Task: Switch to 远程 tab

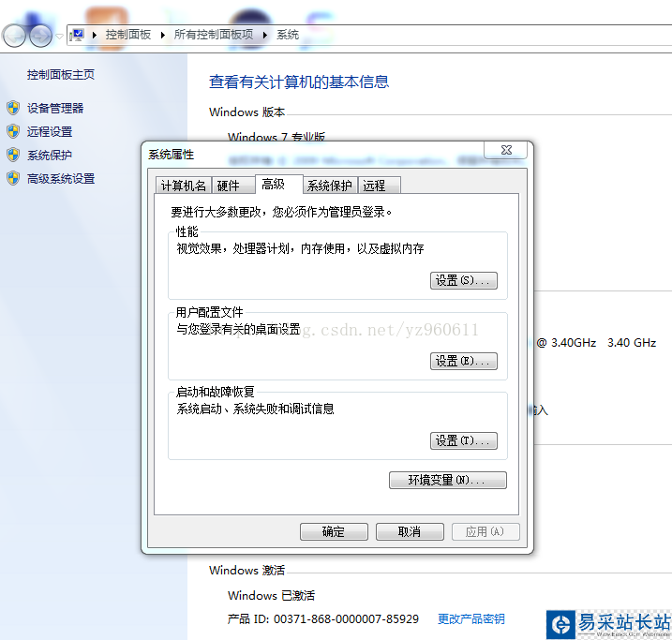Action: point(380,186)
